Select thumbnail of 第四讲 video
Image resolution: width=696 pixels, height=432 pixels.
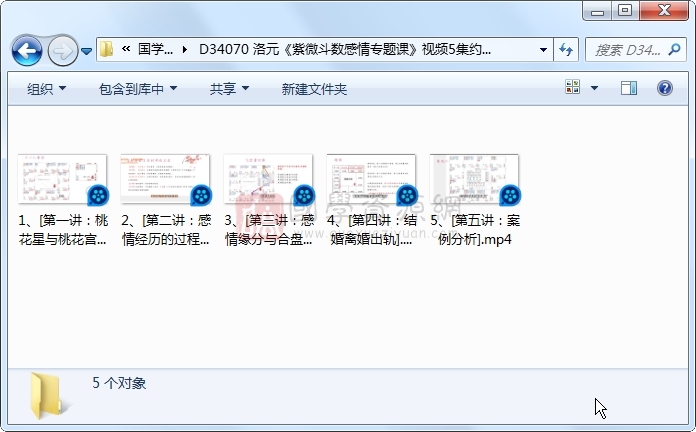tap(372, 179)
